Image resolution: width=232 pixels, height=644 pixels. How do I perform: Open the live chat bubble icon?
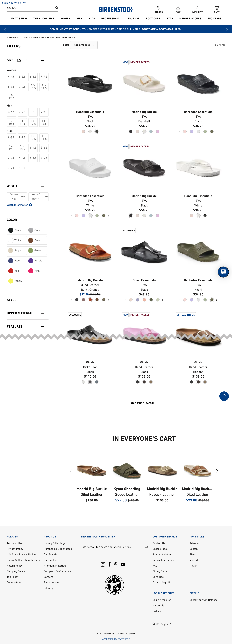[x=223, y=272]
